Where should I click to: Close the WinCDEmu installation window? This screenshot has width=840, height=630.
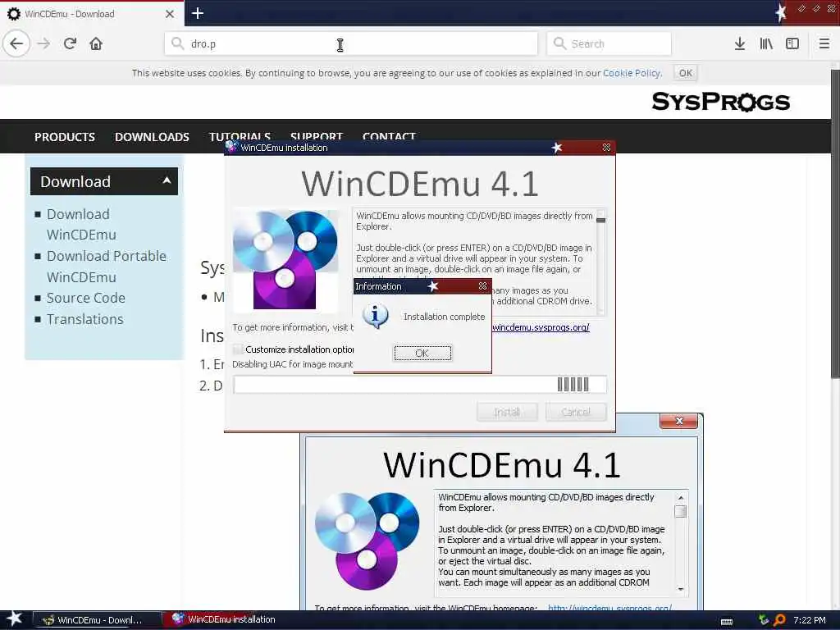[x=606, y=148]
